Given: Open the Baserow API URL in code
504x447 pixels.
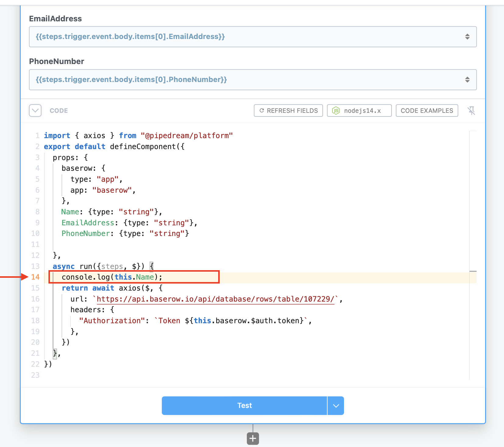Looking at the screenshot, I should coord(215,299).
